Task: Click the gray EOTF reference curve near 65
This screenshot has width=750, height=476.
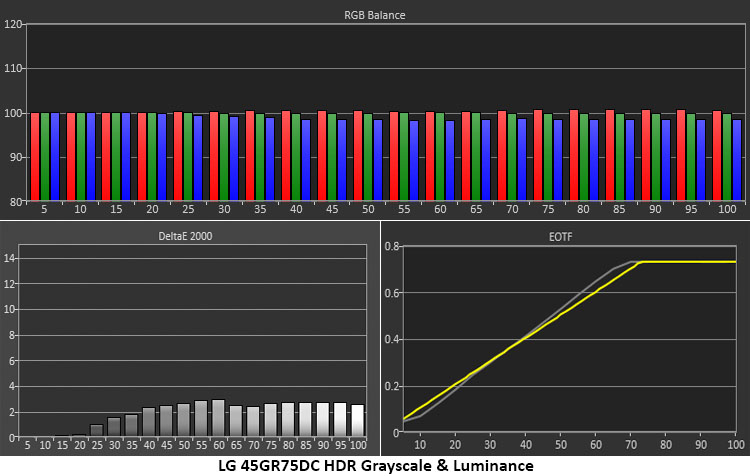Action: click(614, 269)
